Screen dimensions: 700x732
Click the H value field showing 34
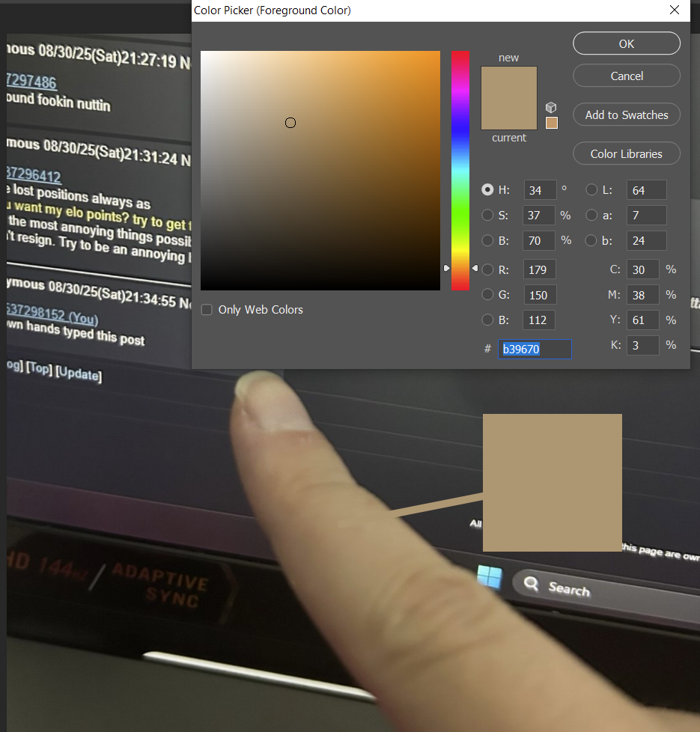[x=540, y=190]
